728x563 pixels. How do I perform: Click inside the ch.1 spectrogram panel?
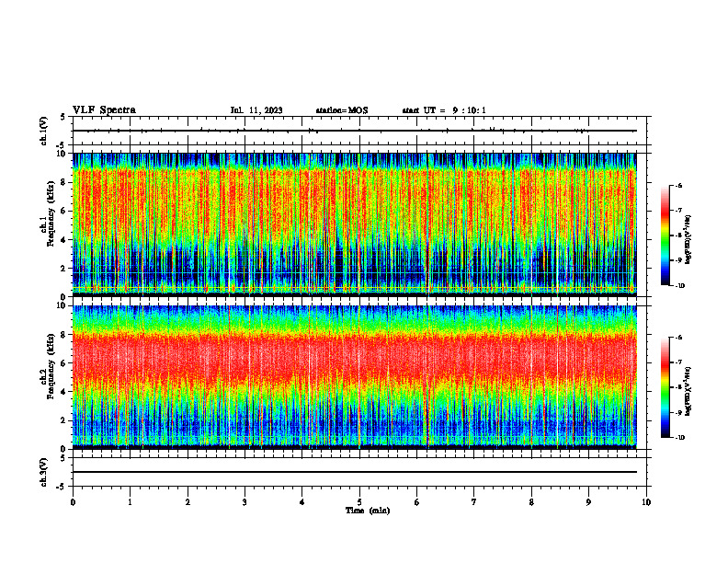(355, 224)
